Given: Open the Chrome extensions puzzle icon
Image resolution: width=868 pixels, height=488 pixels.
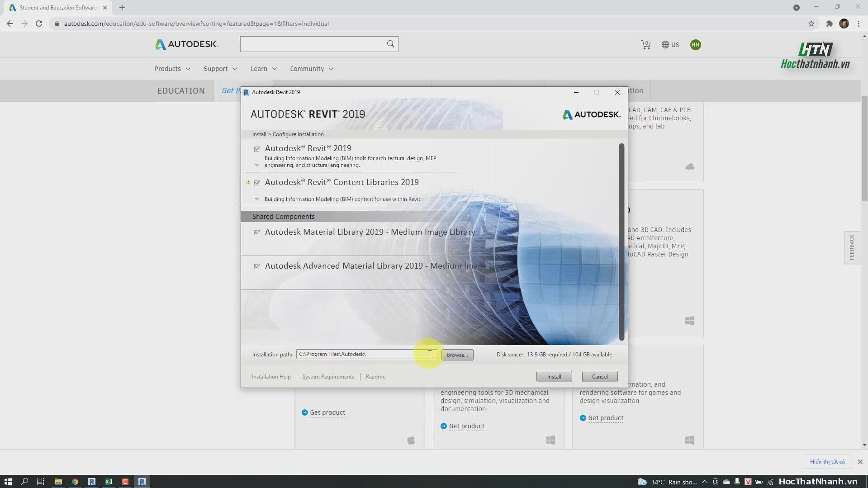Looking at the screenshot, I should [829, 24].
